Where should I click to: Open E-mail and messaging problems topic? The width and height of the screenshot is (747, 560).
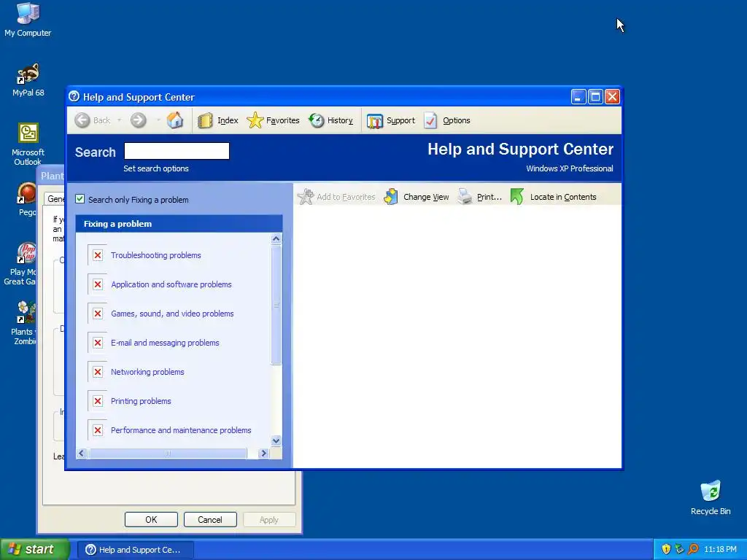[x=165, y=343]
